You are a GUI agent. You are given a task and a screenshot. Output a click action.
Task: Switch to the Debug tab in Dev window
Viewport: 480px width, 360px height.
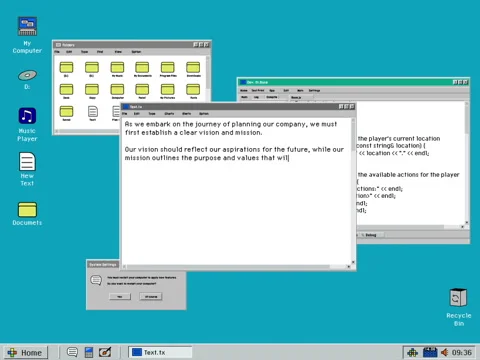pyautogui.click(x=371, y=235)
